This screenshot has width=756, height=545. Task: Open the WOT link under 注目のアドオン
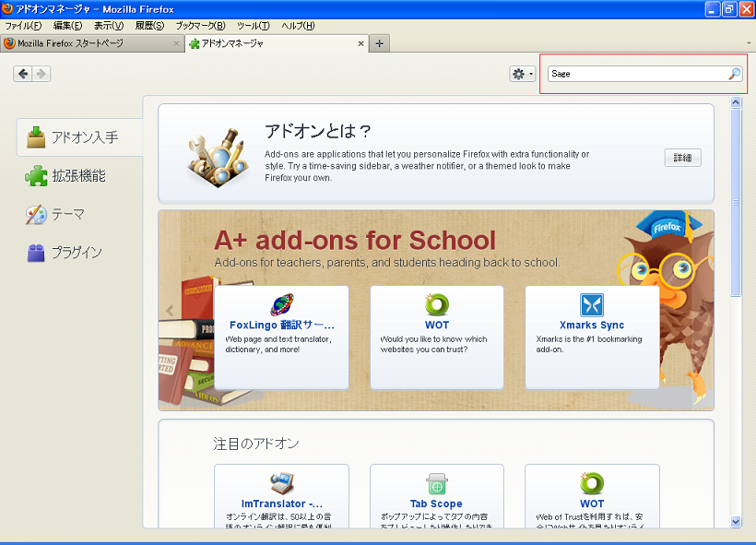coord(592,504)
